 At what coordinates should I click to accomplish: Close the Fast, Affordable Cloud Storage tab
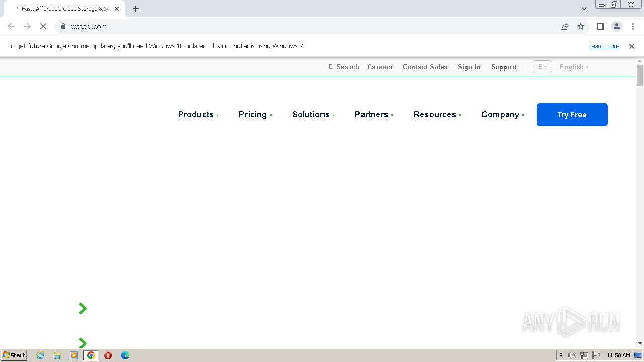coord(117,9)
